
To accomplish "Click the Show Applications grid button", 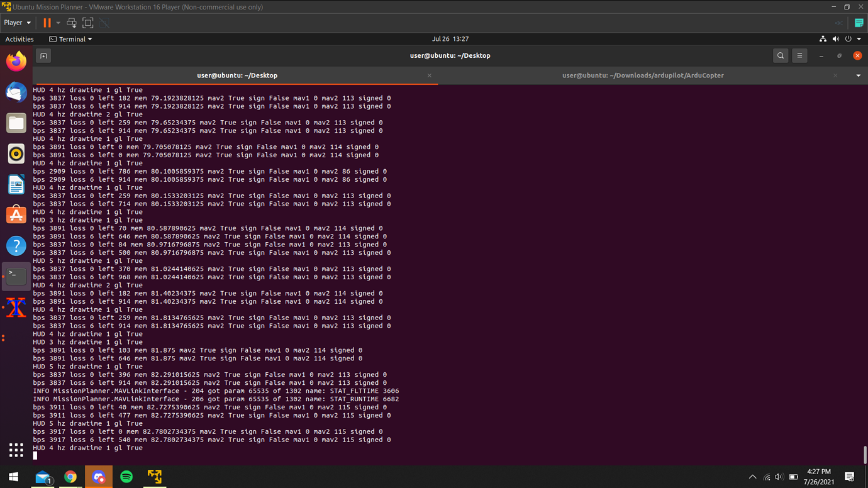I will tap(16, 450).
